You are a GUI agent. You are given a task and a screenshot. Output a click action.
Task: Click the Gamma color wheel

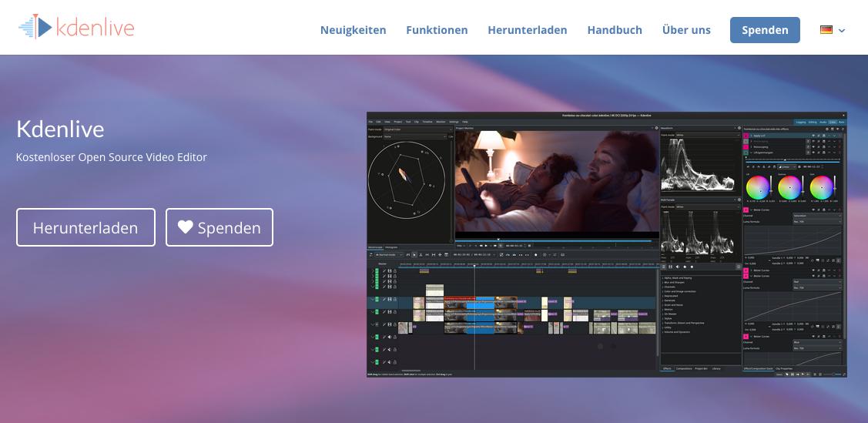pyautogui.click(x=789, y=186)
